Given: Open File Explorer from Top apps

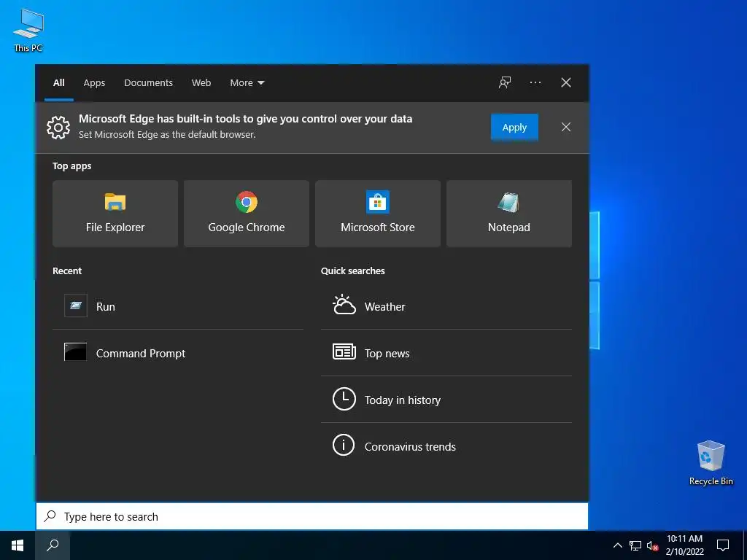Looking at the screenshot, I should click(x=115, y=214).
